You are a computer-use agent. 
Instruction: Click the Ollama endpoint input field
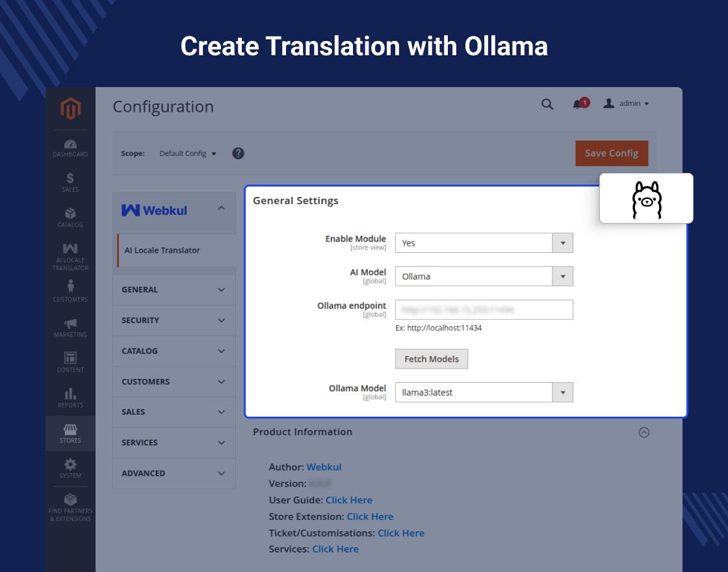[484, 310]
